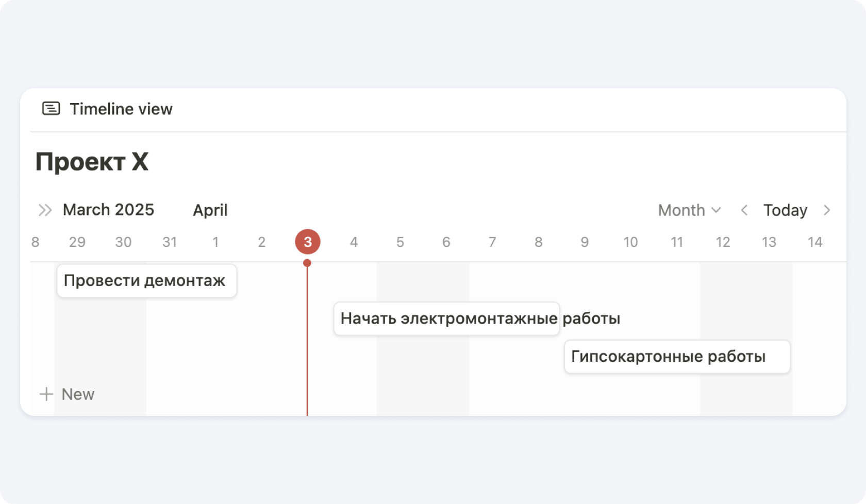866x504 pixels.
Task: Open the "Провести демонтаж" task bar
Action: 146,281
